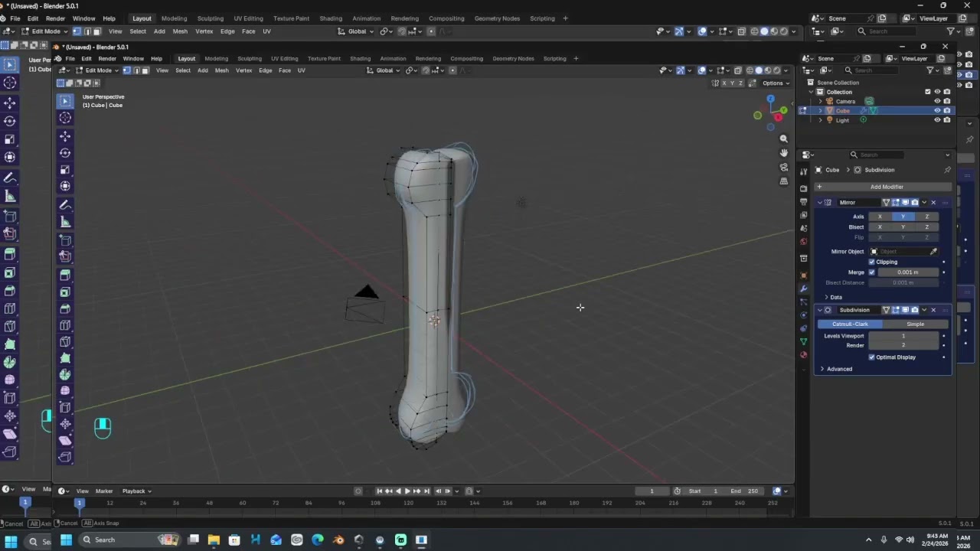Open the Modifiers wrench properties tab
This screenshot has width=980, height=551.
point(803,289)
